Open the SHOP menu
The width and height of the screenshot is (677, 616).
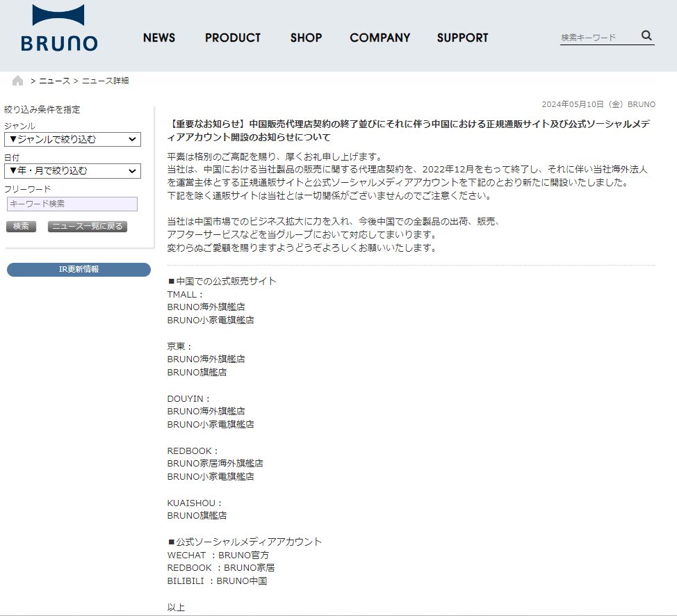click(x=306, y=38)
